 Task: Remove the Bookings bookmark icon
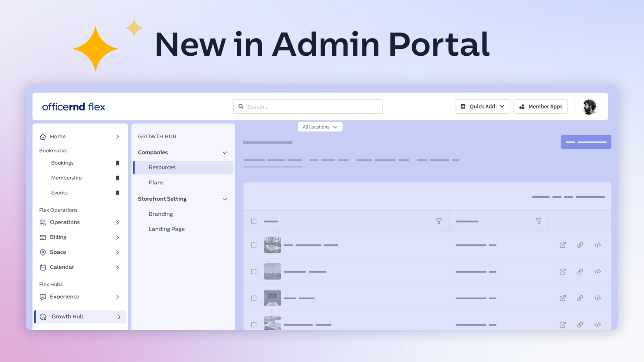point(117,163)
